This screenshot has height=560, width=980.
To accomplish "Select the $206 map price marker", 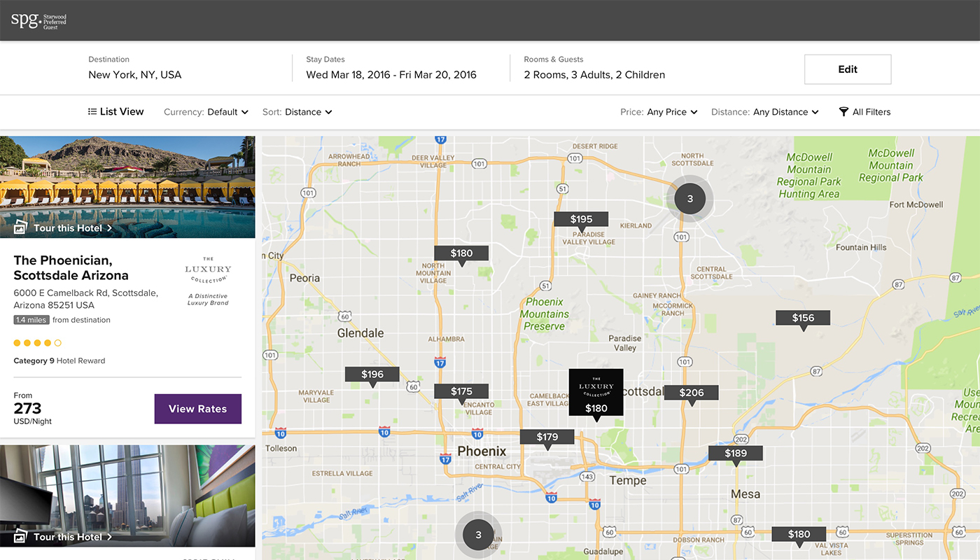I will (692, 393).
